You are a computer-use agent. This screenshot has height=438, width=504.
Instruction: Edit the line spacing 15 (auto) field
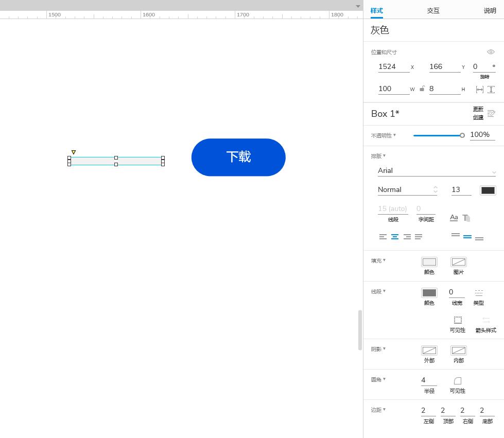point(393,209)
